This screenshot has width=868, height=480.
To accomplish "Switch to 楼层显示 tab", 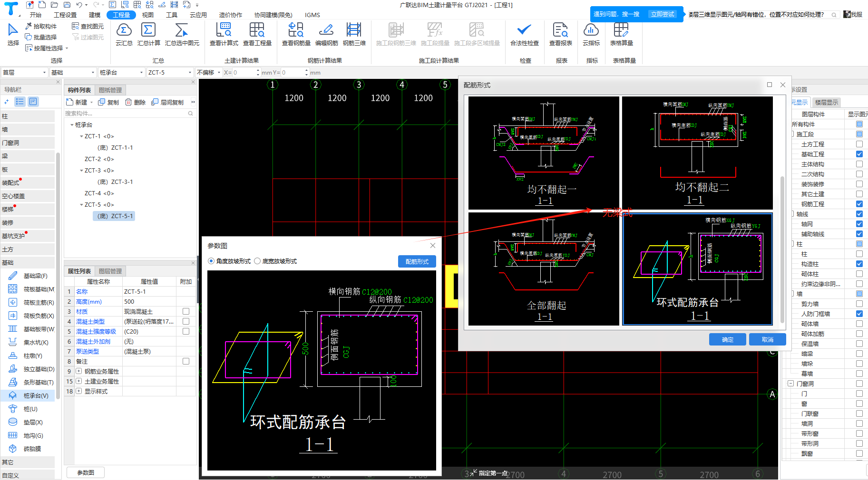I will coord(826,102).
